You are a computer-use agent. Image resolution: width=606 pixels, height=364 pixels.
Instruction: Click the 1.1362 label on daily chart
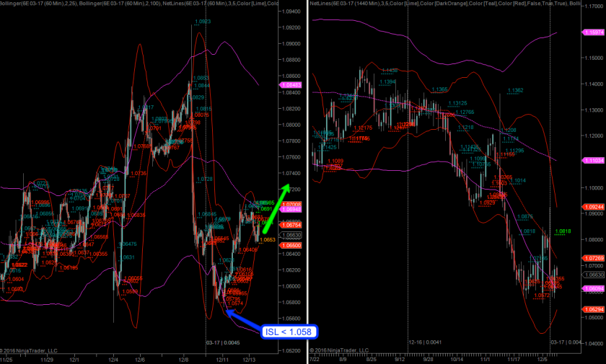coord(516,91)
